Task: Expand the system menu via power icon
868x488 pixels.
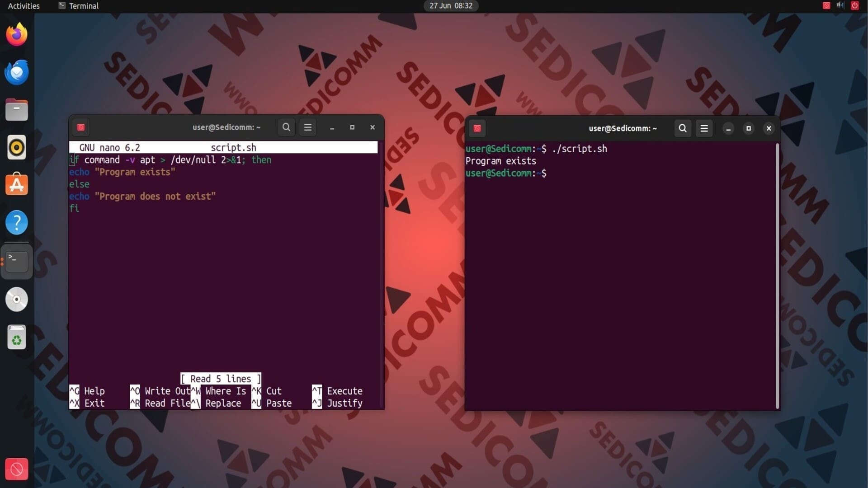Action: 854,6
